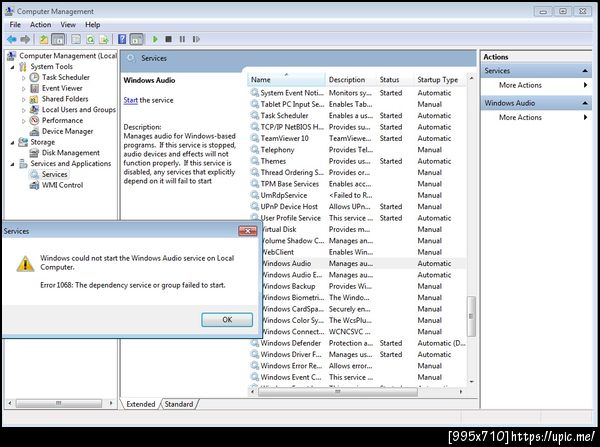Expand the Shared Folders node arrow

tap(24, 99)
